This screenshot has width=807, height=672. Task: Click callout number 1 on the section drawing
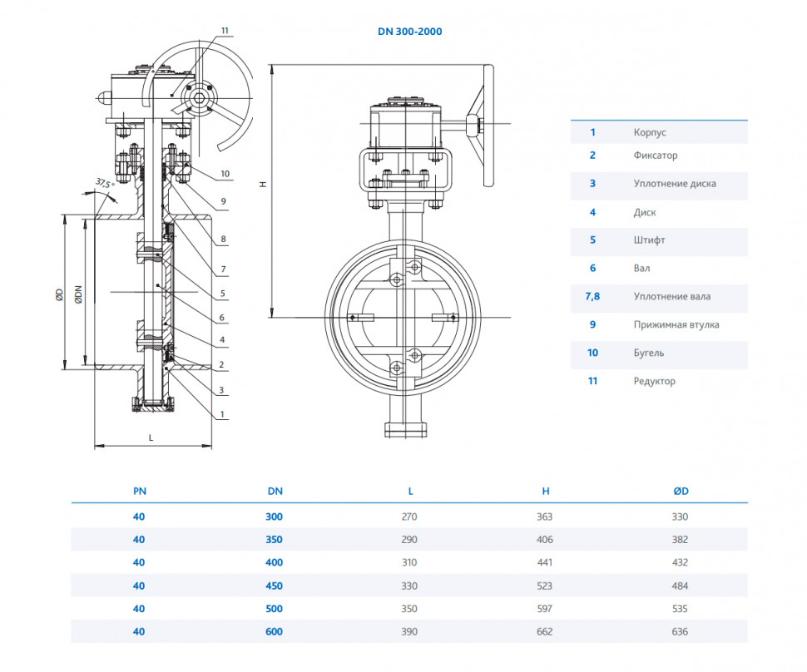point(222,414)
